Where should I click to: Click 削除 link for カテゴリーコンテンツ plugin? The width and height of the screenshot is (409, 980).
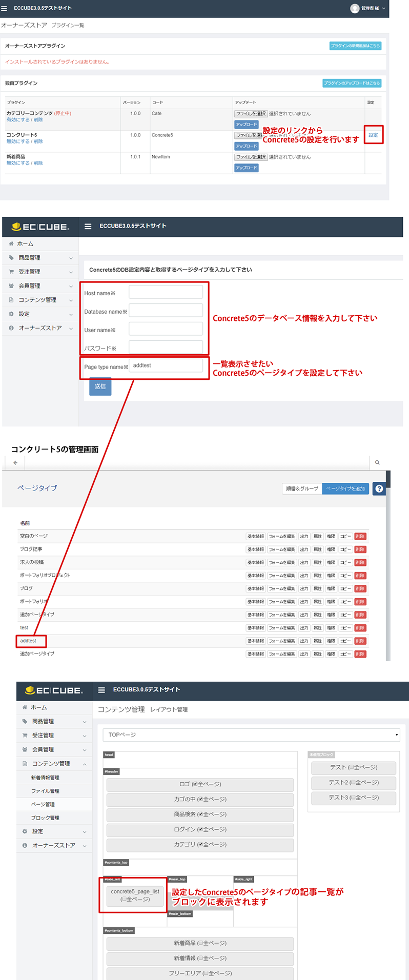tap(38, 119)
